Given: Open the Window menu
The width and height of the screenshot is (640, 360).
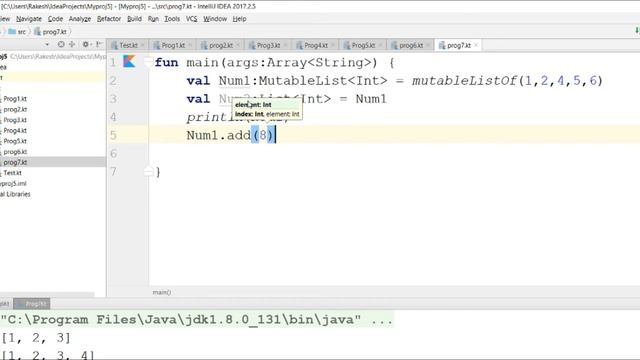Looking at the screenshot, I should tap(215, 19).
